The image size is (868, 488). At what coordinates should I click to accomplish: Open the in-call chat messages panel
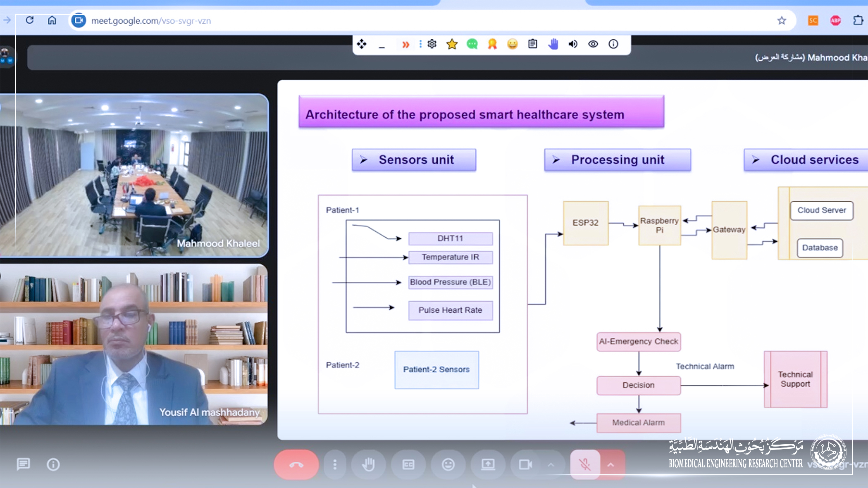click(x=23, y=464)
